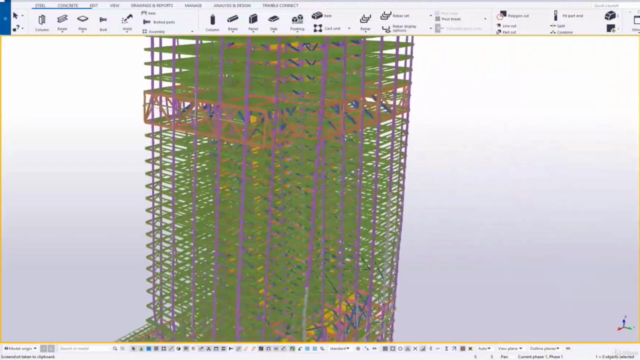Open the DRAWINGS & REPORTS tab

[152, 5]
